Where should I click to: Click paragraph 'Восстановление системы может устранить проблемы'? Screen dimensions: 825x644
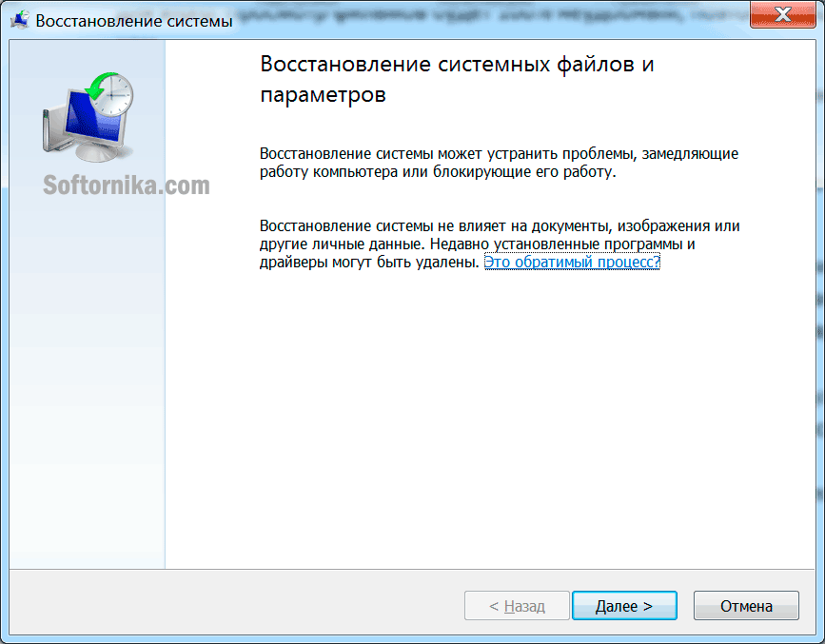click(499, 163)
